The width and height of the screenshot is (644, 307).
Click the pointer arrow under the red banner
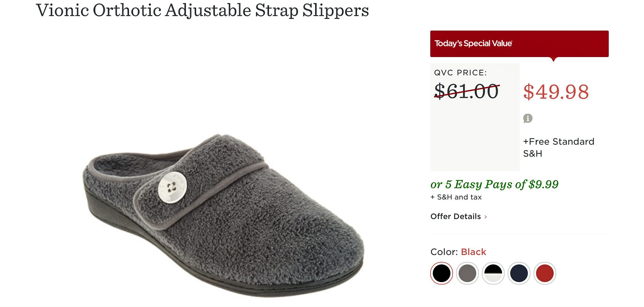[x=554, y=59]
